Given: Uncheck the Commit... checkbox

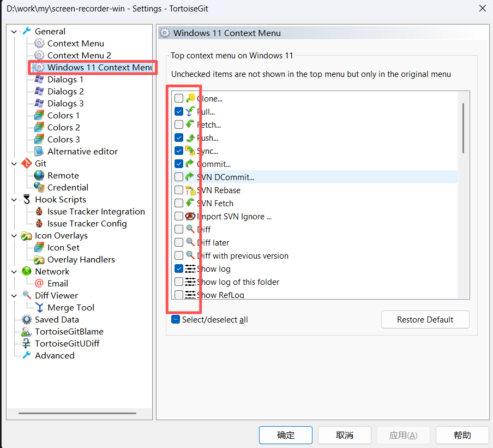Looking at the screenshot, I should click(179, 164).
